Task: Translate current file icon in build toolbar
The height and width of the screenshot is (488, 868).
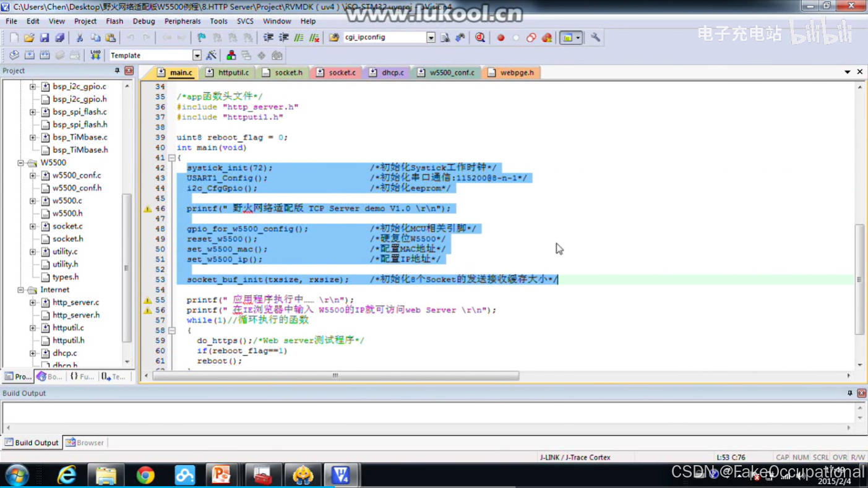Action: [14, 56]
